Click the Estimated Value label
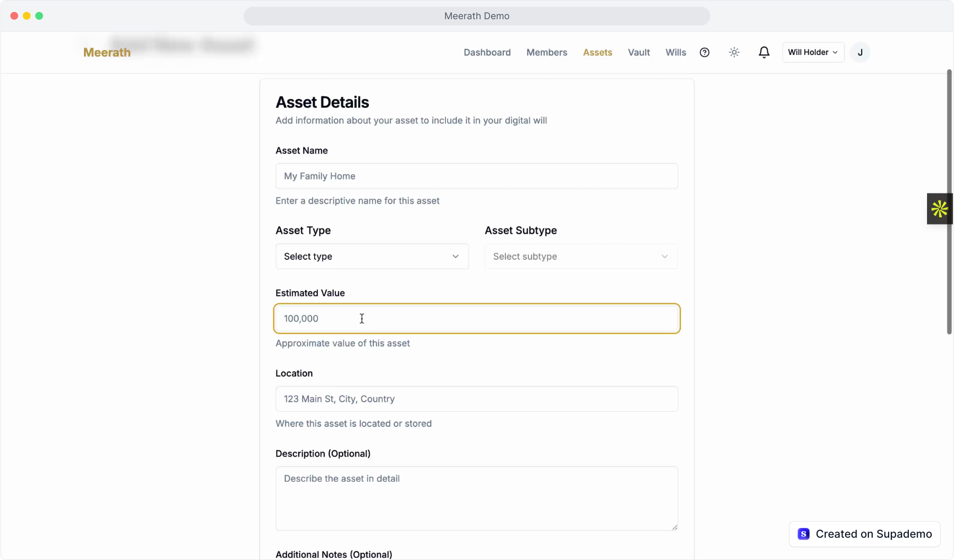 [310, 293]
